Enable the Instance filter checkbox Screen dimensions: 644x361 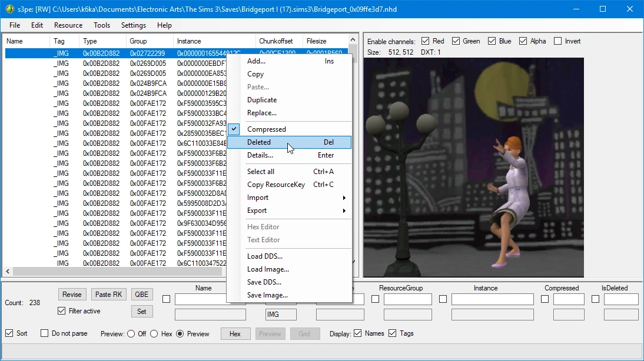(x=443, y=299)
